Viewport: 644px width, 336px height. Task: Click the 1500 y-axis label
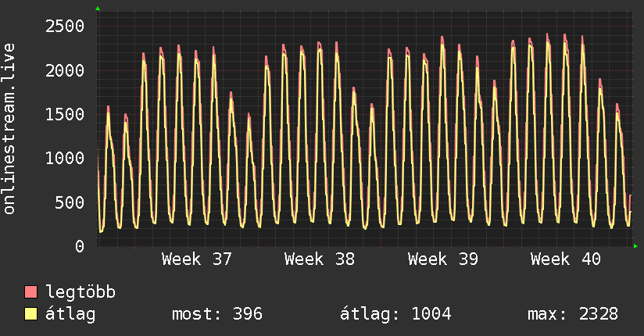65,115
